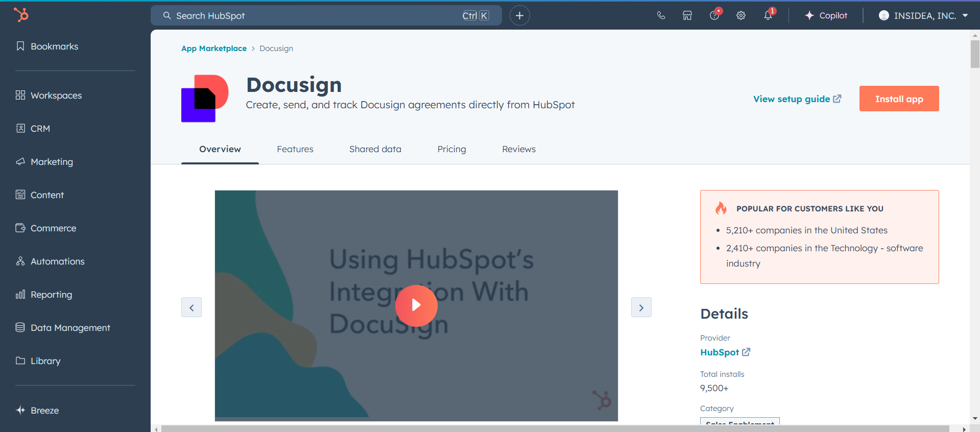980x432 pixels.
Task: Open the notifications bell
Action: click(769, 15)
